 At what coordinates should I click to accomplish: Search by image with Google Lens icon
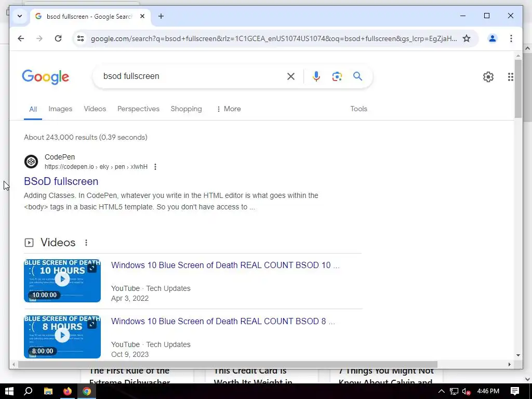337,76
